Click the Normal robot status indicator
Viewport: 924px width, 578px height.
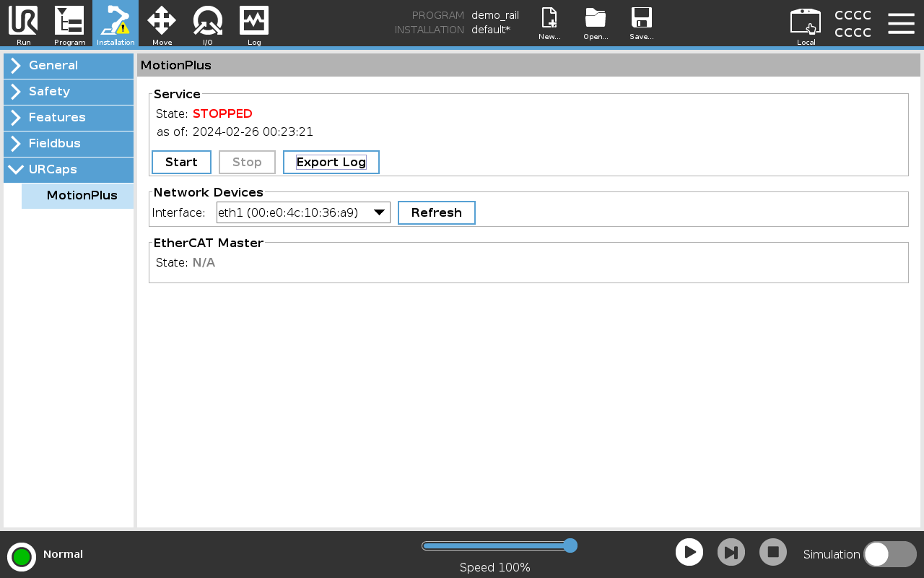[x=22, y=556]
